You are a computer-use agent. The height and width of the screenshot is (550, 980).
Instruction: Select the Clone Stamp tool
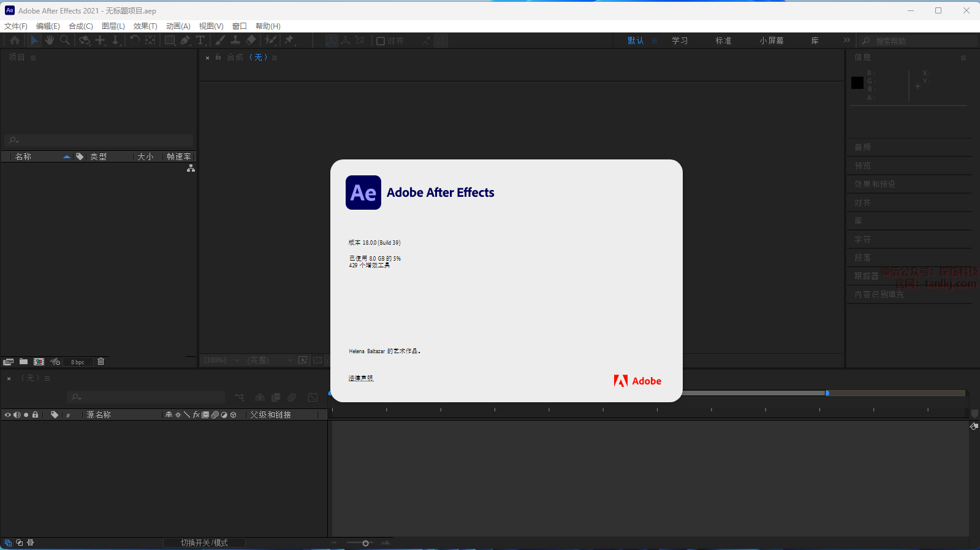coord(235,40)
